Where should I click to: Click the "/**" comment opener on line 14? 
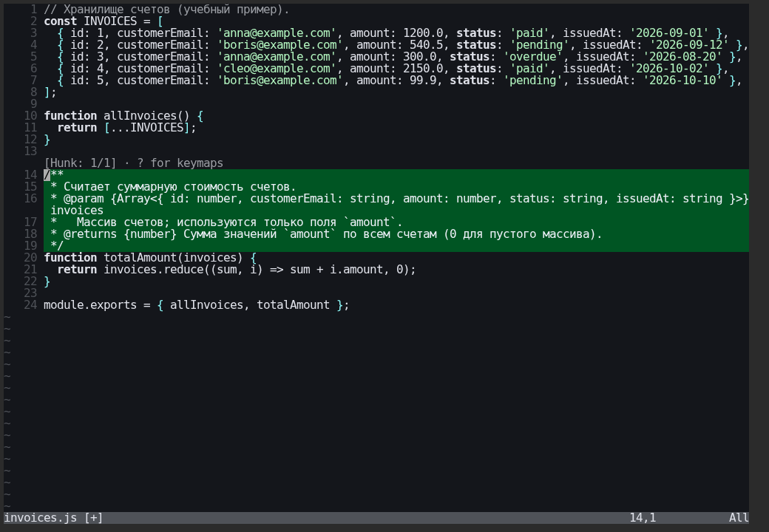pos(54,175)
